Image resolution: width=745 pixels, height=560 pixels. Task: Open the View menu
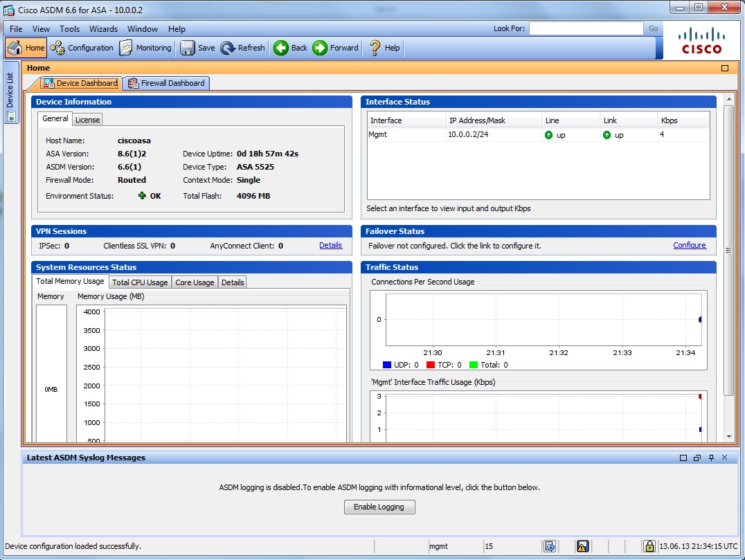coord(41,29)
